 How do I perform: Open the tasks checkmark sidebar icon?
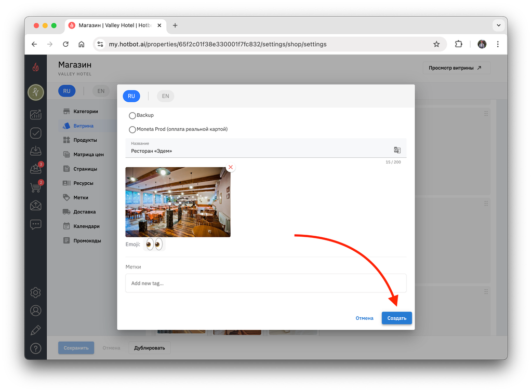(x=36, y=133)
